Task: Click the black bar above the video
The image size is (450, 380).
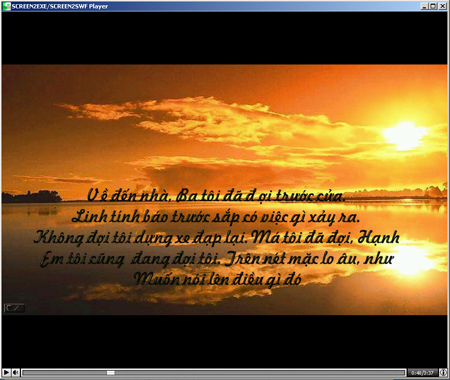Action: tap(224, 38)
